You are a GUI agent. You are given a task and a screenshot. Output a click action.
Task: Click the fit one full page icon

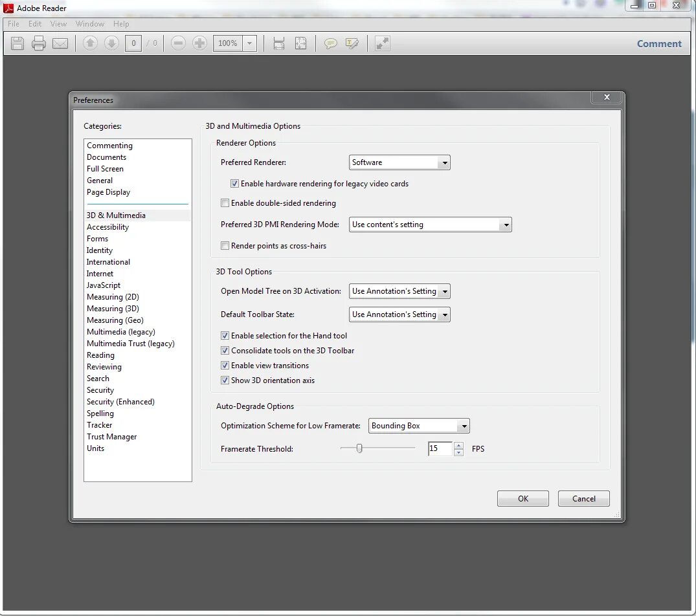click(300, 43)
